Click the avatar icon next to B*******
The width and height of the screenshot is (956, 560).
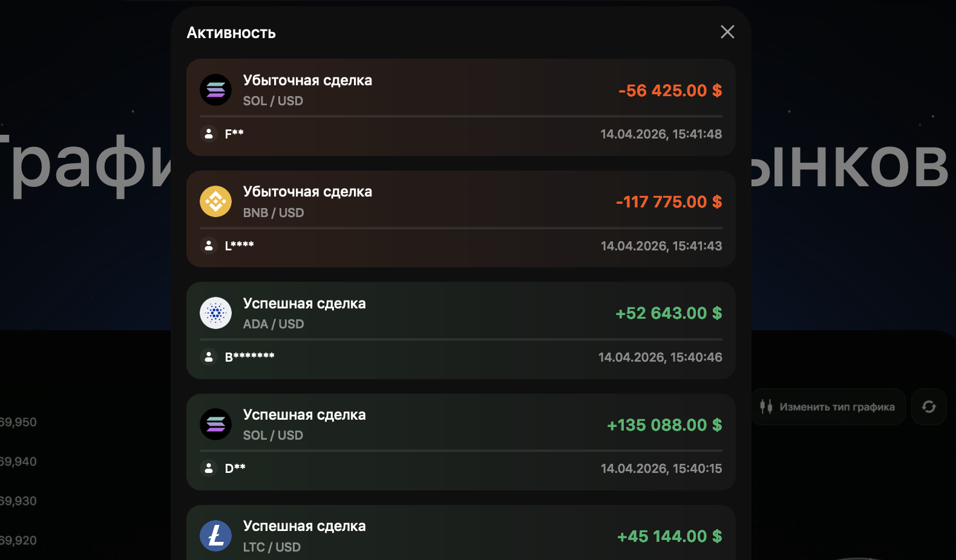click(x=208, y=357)
